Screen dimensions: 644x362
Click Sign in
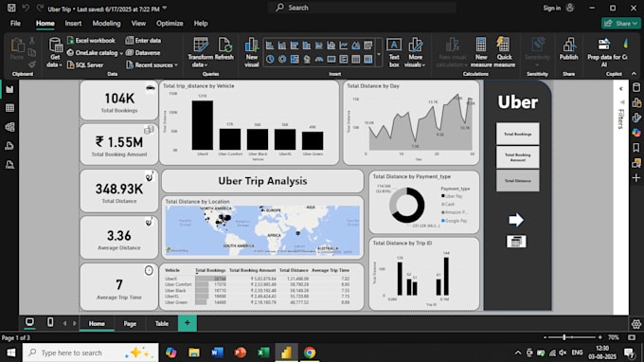(552, 8)
